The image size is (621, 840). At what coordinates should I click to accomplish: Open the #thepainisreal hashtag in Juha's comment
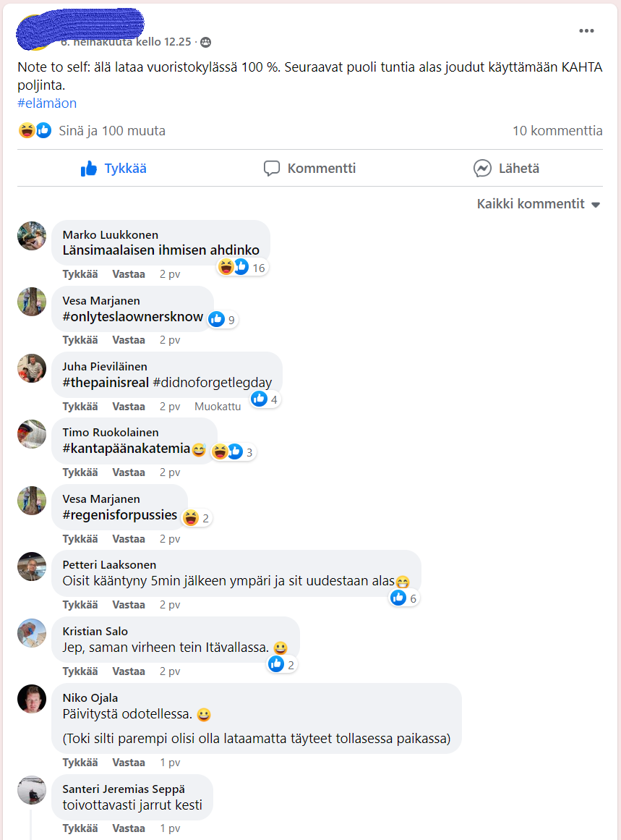pos(106,383)
